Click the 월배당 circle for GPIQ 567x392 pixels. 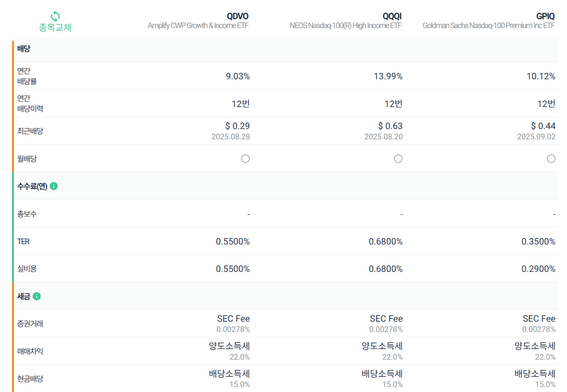point(551,159)
